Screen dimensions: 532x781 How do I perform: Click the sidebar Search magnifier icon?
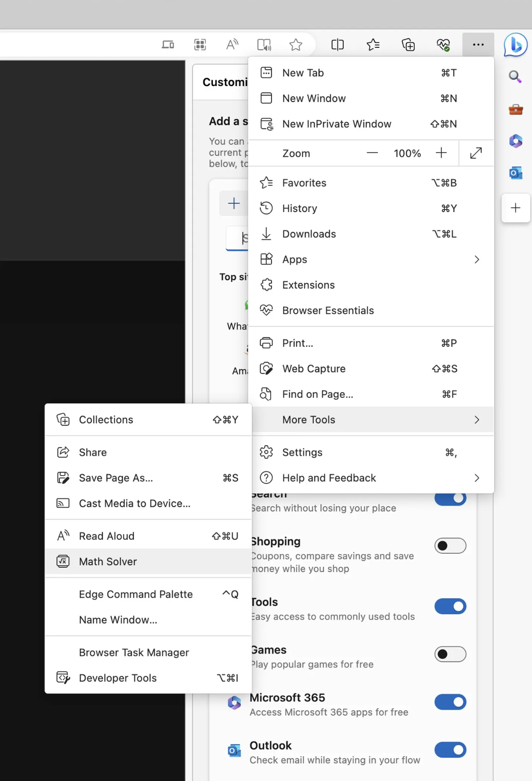click(515, 77)
